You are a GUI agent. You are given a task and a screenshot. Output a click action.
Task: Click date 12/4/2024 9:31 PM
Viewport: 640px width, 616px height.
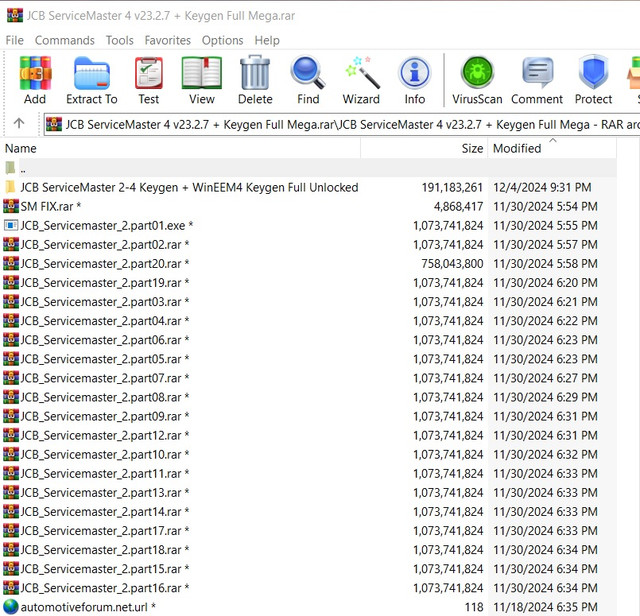click(x=542, y=187)
